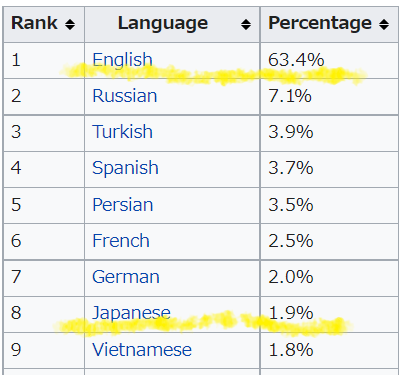Select the 2.5% percentage cell for French
405x375 pixels.
pos(329,241)
